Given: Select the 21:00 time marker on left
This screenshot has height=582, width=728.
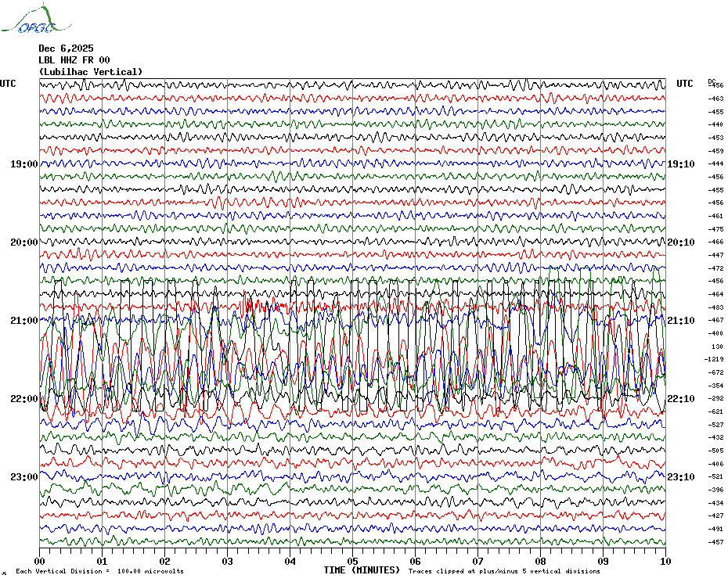Looking at the screenshot, I should tap(24, 321).
